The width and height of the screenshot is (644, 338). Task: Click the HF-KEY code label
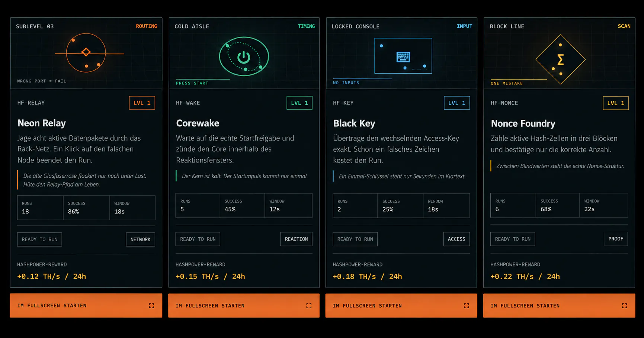click(x=343, y=103)
